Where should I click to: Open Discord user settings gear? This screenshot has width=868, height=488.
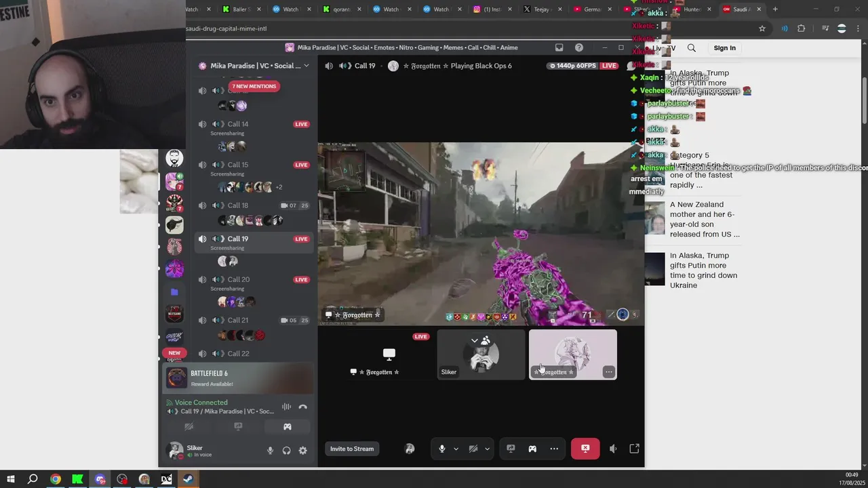click(x=303, y=451)
